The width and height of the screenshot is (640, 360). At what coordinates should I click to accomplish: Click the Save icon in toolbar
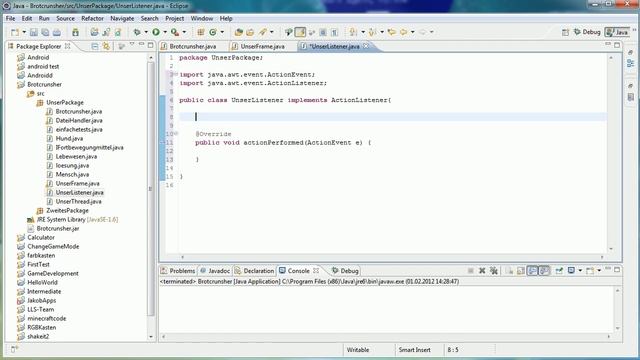click(x=34, y=32)
